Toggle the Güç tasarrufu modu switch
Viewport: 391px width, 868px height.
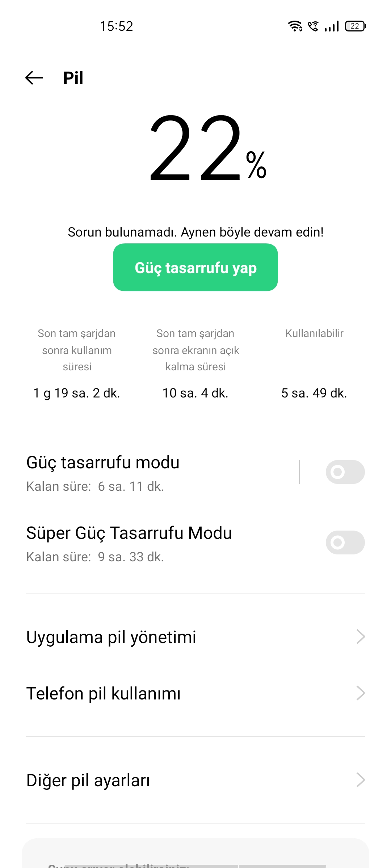[x=345, y=472]
